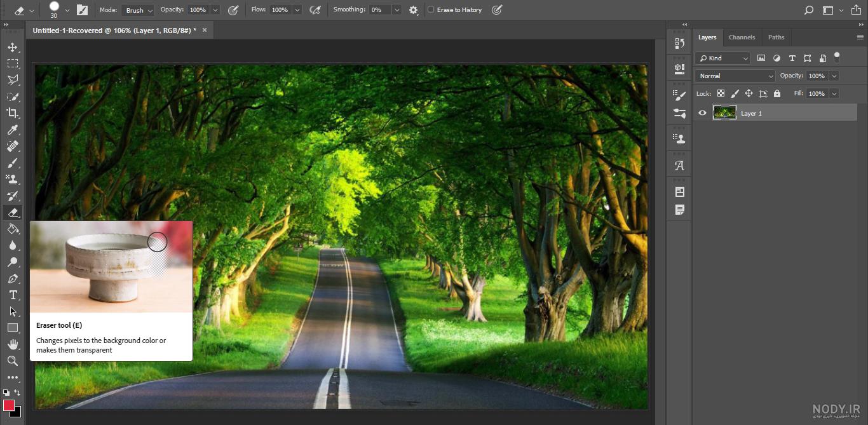Open the smoothing options gear button

tap(414, 10)
